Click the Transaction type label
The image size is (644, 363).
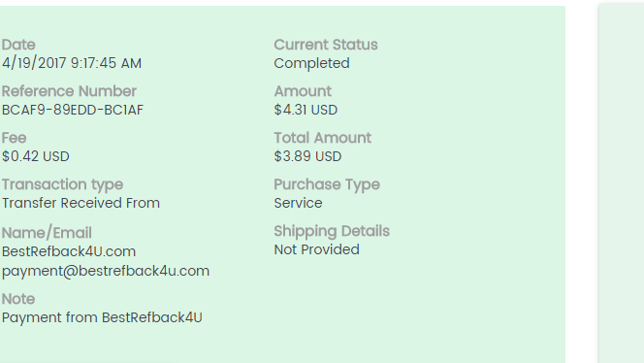click(x=62, y=184)
